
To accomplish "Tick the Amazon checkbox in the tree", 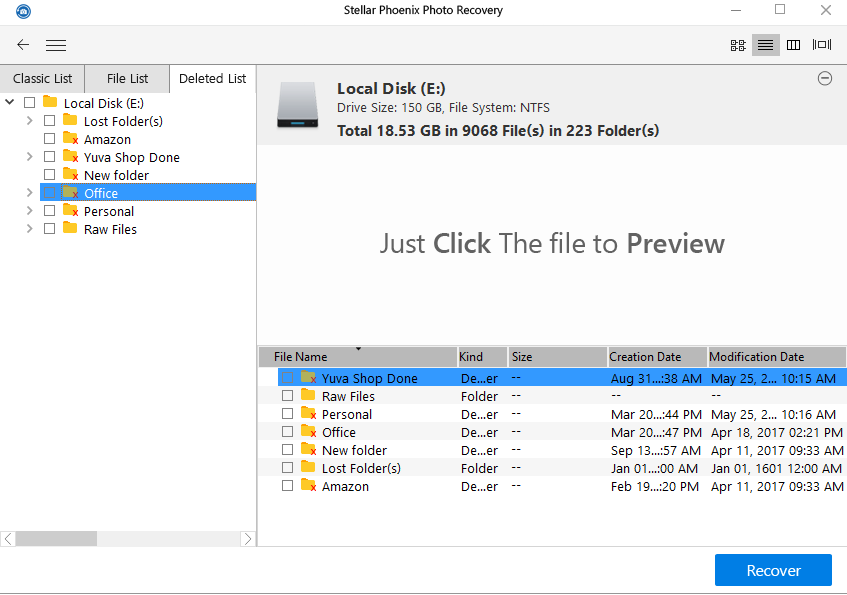I will [49, 138].
